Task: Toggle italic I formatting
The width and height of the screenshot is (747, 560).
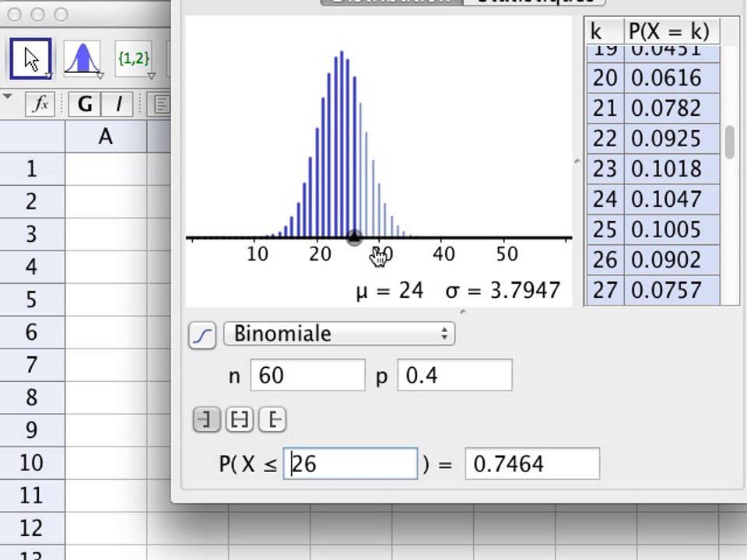Action: tap(118, 103)
